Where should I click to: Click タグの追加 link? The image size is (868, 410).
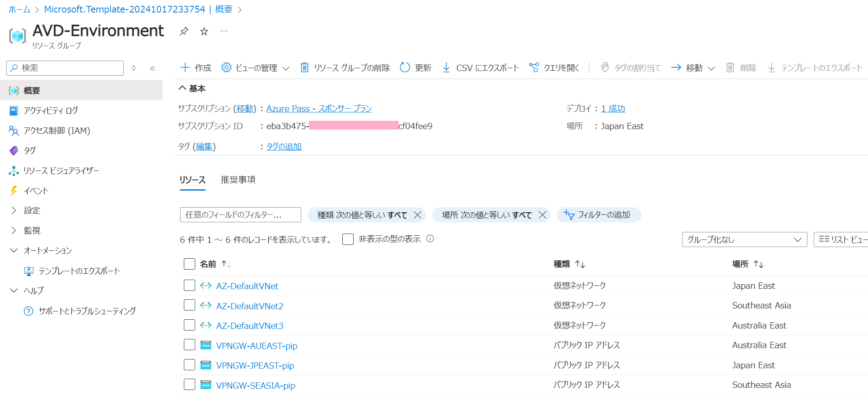pos(284,147)
